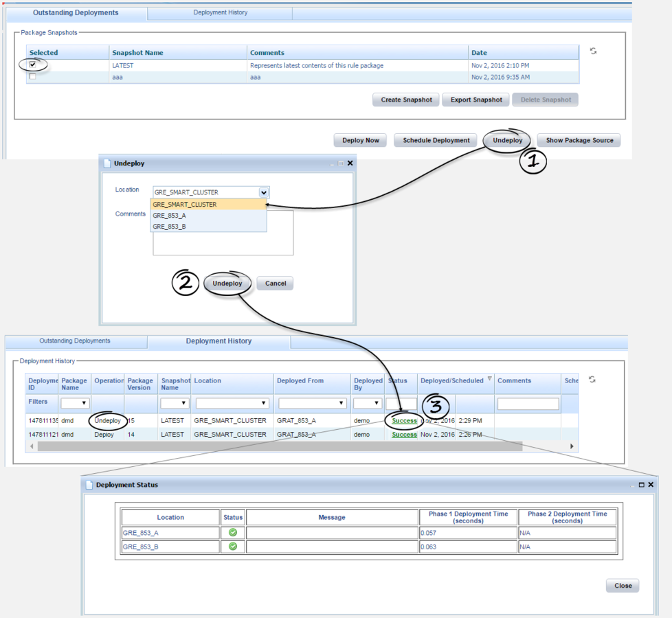The height and width of the screenshot is (618, 672).
Task: Click GRAT_853_A in the Undeploy row
Action: coord(296,420)
